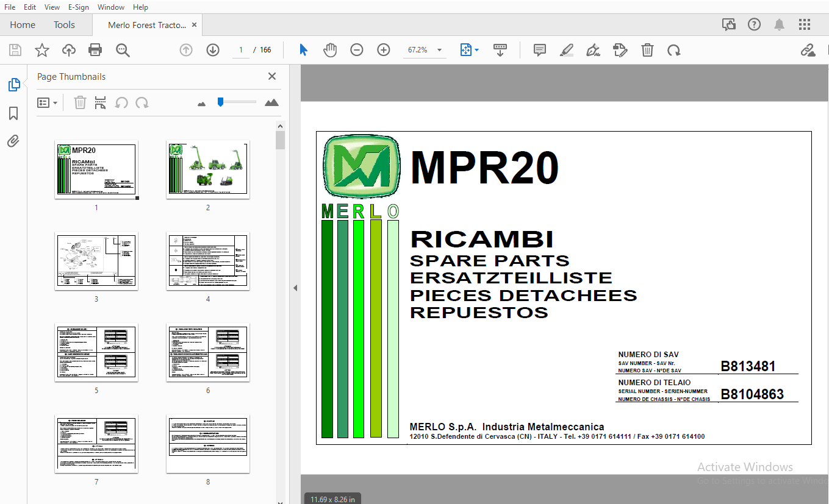Expand fit page options arrow
Image resolution: width=829 pixels, height=504 pixels.
477,50
